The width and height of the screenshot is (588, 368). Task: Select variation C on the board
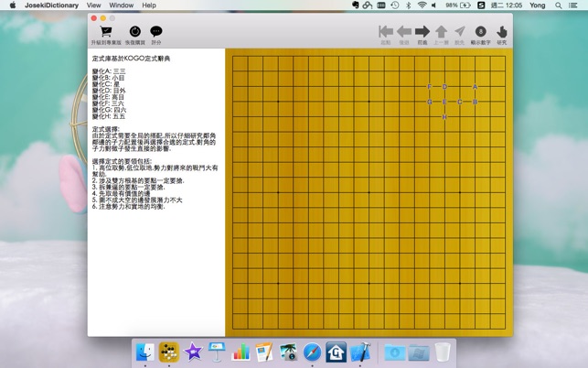[460, 102]
